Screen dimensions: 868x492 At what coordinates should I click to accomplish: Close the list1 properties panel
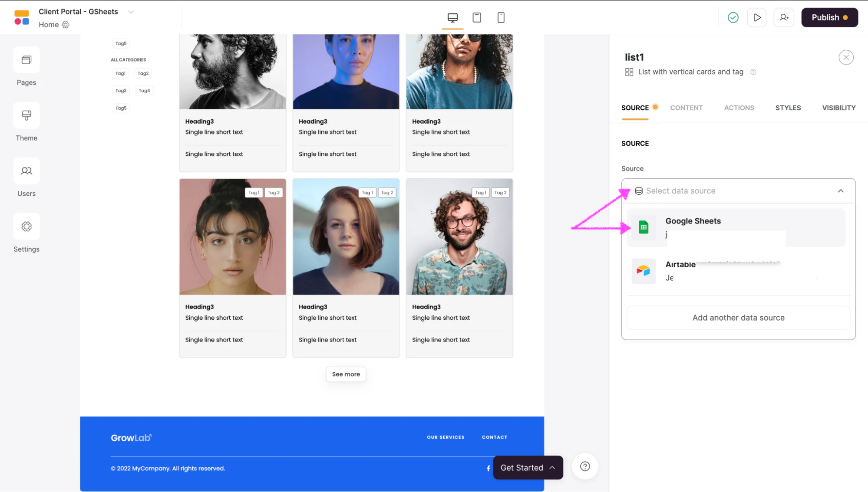[x=846, y=57]
